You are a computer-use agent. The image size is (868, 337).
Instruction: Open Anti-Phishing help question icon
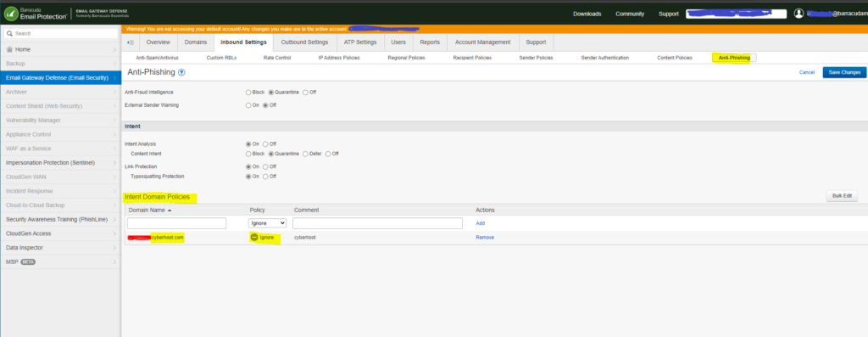pyautogui.click(x=181, y=73)
